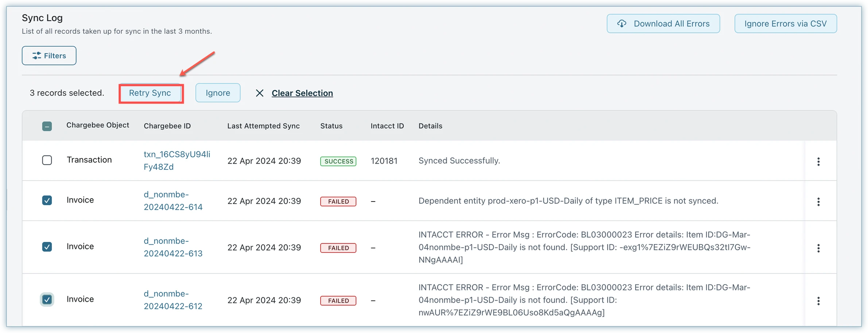Check the Transaction row checkbox
This screenshot has width=868, height=333.
click(47, 160)
